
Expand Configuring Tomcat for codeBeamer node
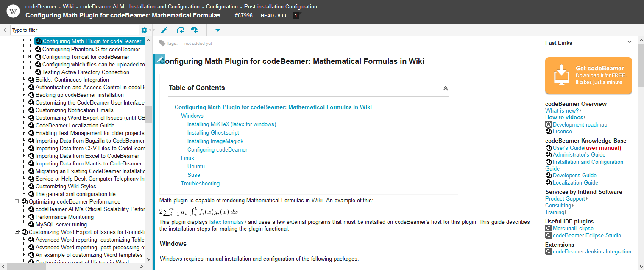31,57
